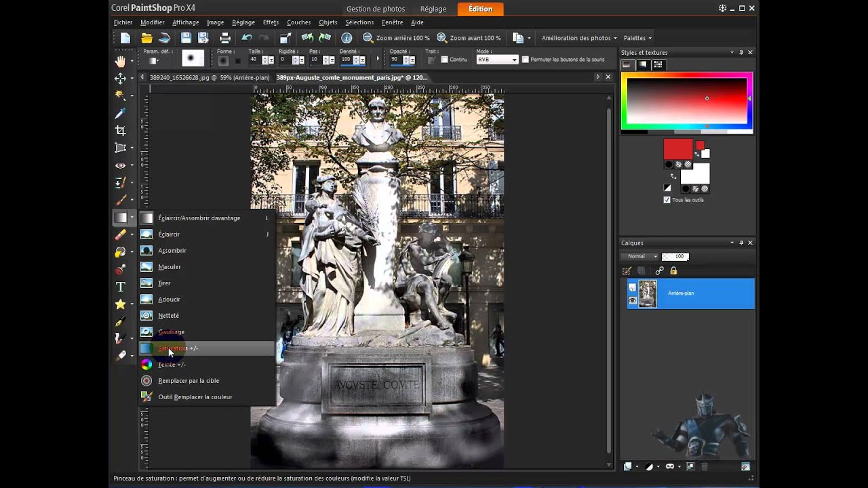The image size is (868, 488).
Task: Click the Zoom arrière 100% button
Action: (x=396, y=38)
